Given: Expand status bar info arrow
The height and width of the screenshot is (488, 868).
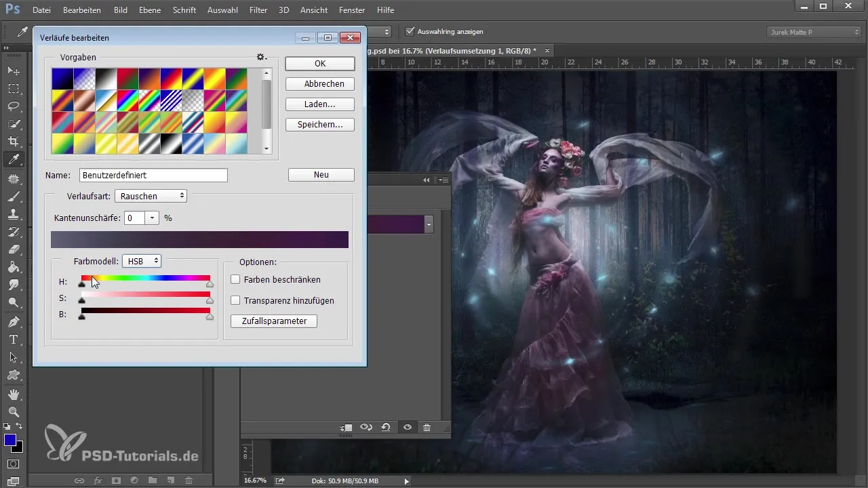Looking at the screenshot, I should [406, 481].
